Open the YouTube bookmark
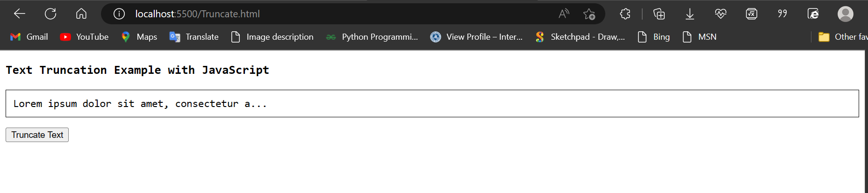Viewport: 868px width, 193px height. click(x=85, y=37)
